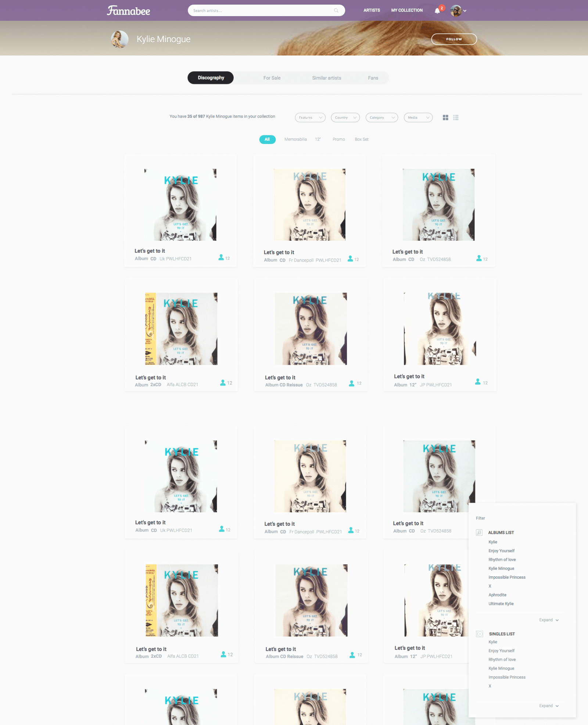Click fans icon on first Alfa ALCB CD21 card
Viewport: 588px width, 725px height.
click(223, 383)
